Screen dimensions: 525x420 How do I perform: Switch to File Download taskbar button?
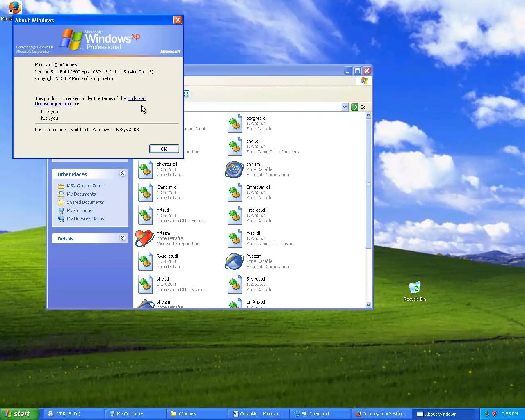320,414
